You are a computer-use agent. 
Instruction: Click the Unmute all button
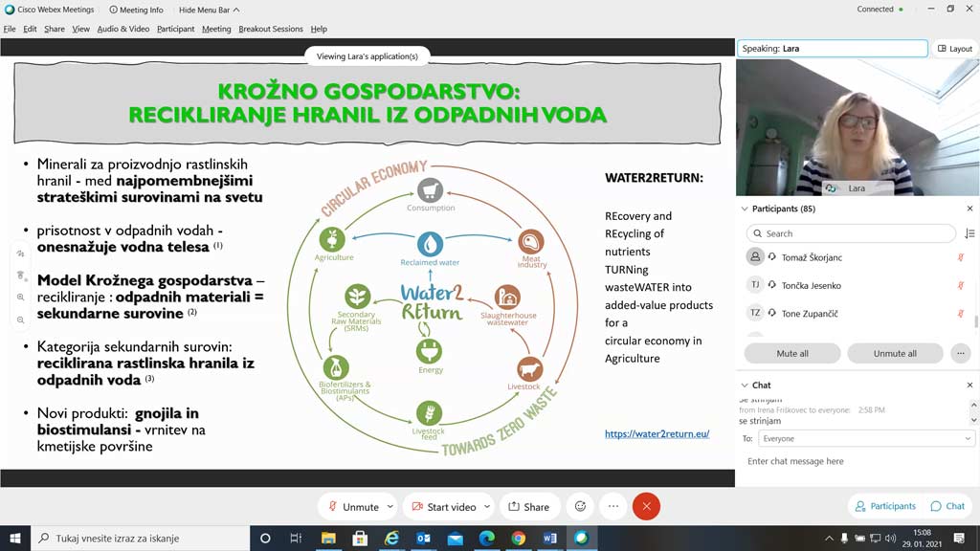(895, 353)
